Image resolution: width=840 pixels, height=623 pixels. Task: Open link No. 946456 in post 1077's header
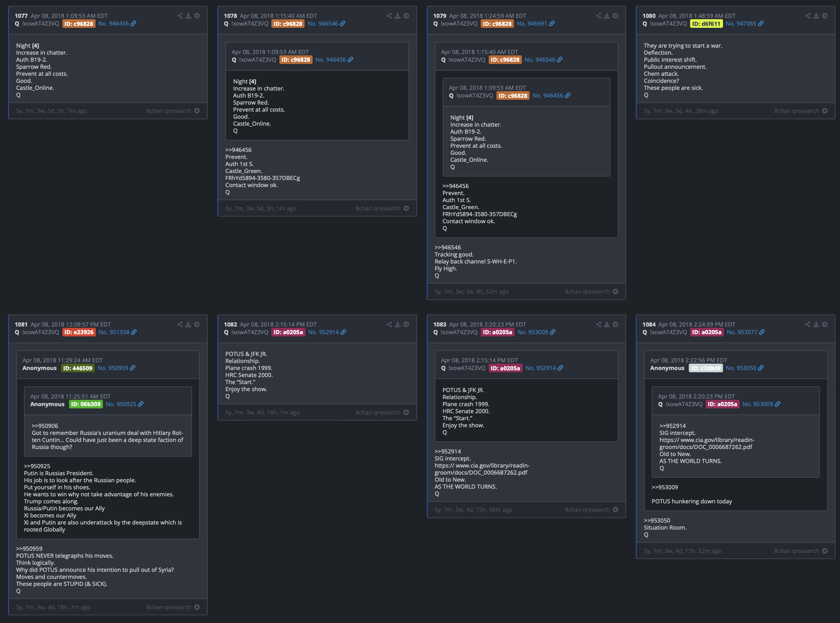pyautogui.click(x=117, y=23)
